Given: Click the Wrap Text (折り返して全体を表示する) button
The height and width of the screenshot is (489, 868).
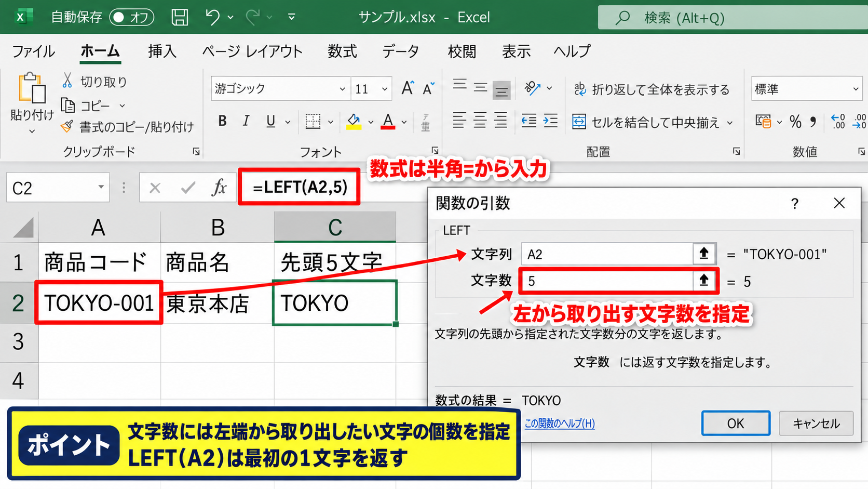Looking at the screenshot, I should pyautogui.click(x=652, y=89).
